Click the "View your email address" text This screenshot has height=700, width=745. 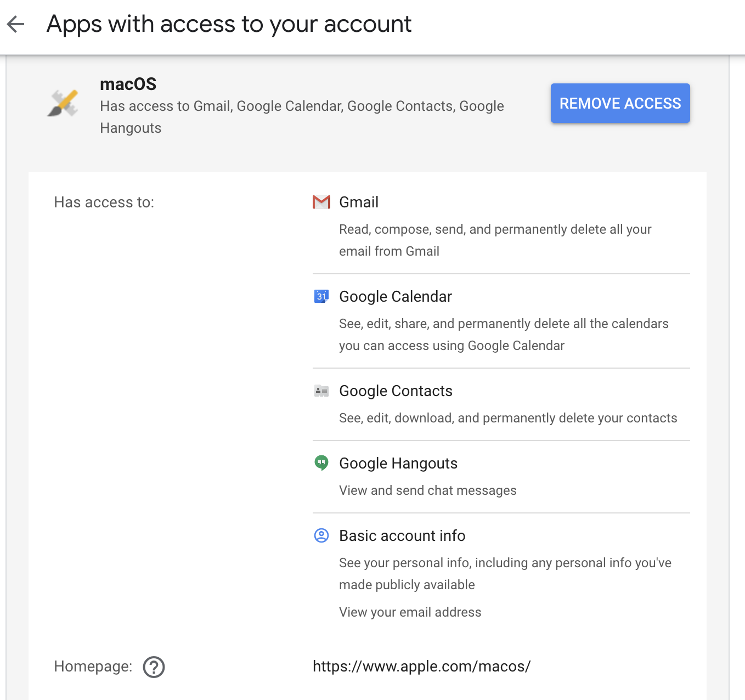point(410,612)
